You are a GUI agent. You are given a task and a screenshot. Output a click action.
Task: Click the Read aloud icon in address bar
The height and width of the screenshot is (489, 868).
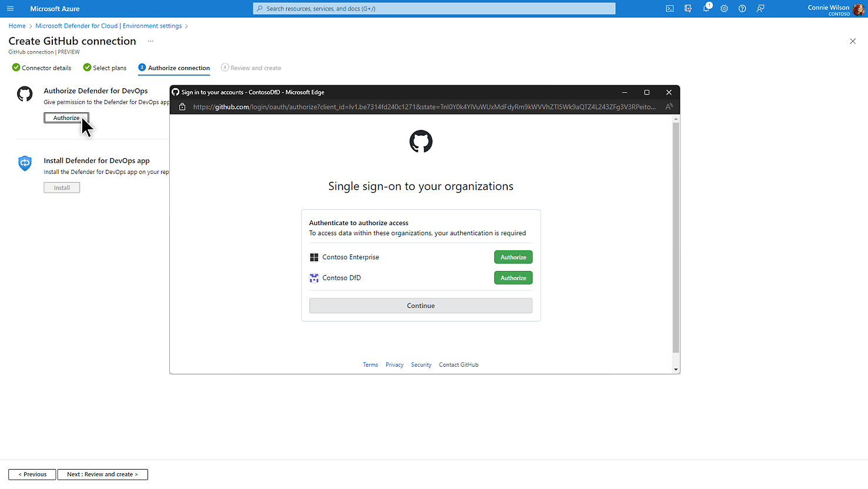(x=669, y=107)
